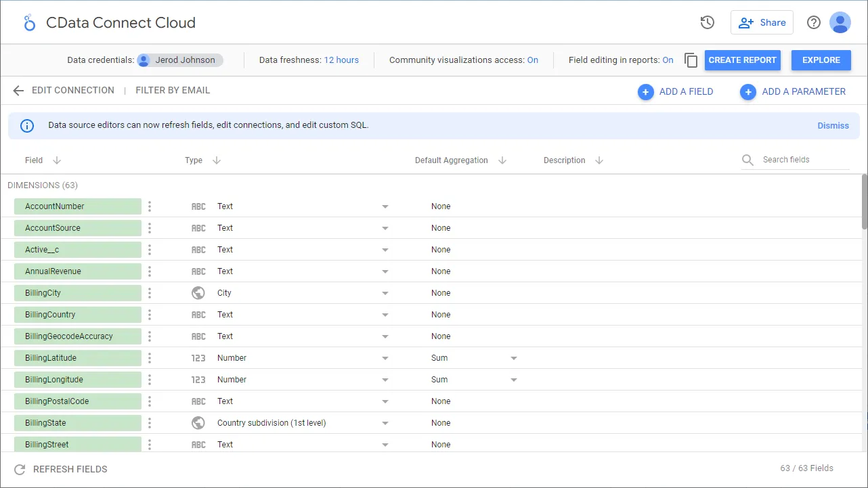868x488 pixels.
Task: Open version history clock icon
Action: pos(707,22)
